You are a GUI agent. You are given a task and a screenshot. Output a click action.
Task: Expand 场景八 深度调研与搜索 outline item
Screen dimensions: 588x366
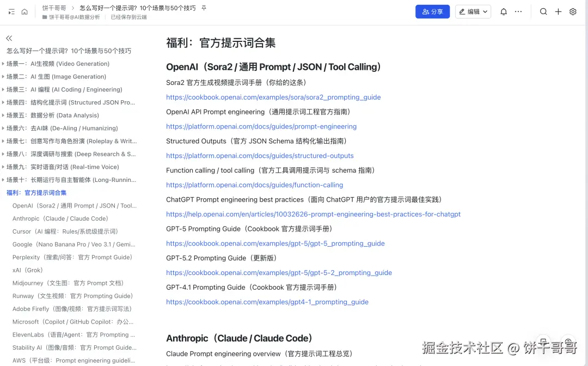[x=3, y=154]
